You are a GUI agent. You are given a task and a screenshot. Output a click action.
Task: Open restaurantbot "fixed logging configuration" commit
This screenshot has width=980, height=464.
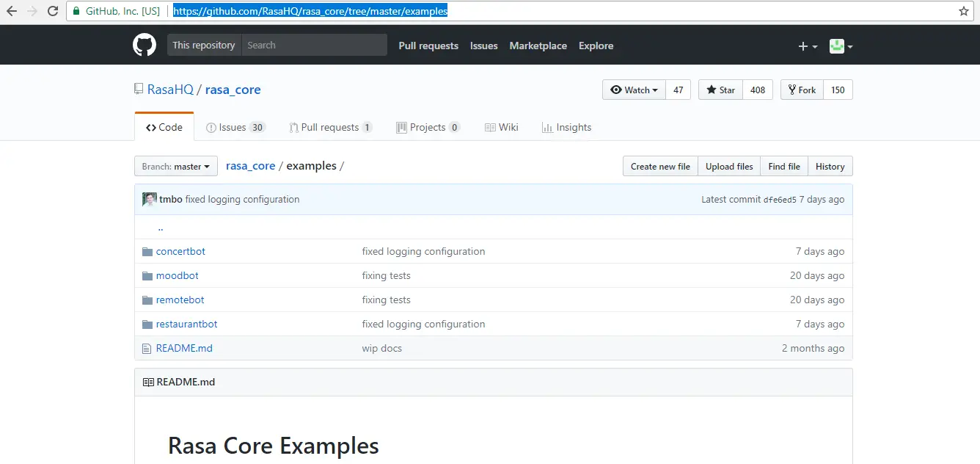pyautogui.click(x=424, y=324)
